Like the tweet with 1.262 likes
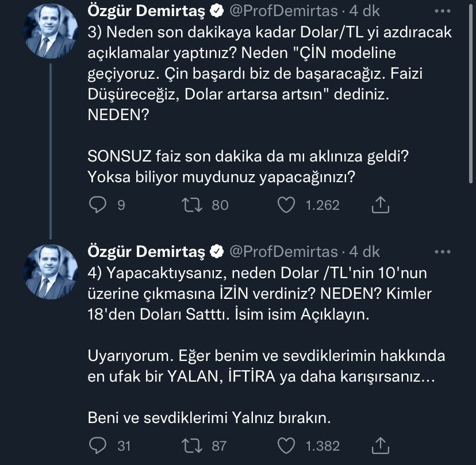 286,205
